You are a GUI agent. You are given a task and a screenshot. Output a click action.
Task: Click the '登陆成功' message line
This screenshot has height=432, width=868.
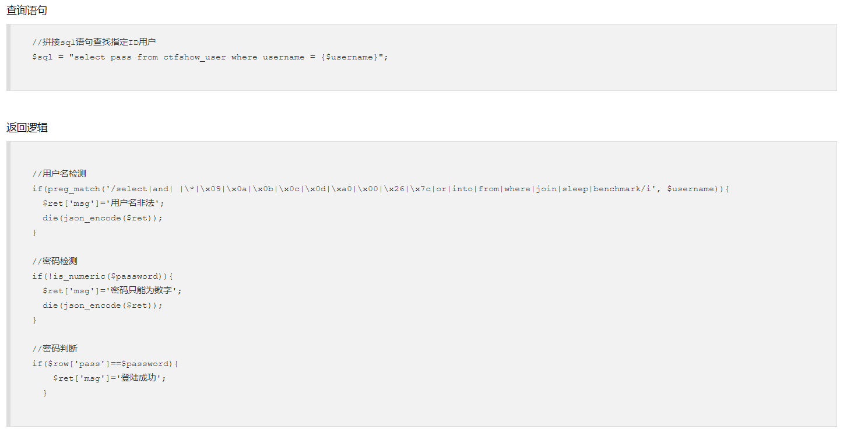click(110, 378)
